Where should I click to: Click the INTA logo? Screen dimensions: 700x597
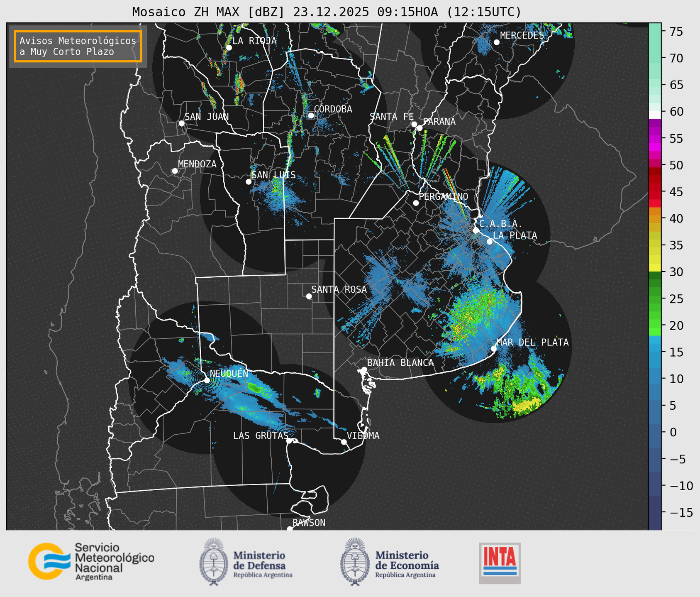[500, 563]
